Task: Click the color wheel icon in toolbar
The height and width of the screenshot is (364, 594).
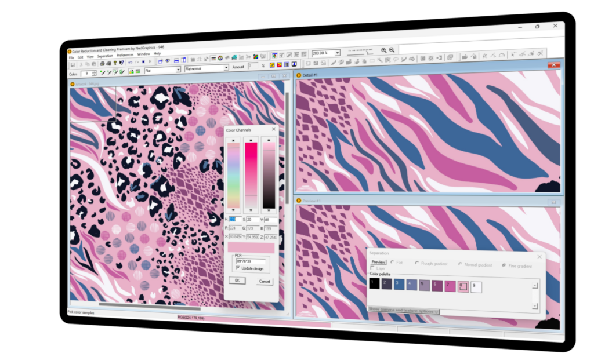Action: pos(220,59)
